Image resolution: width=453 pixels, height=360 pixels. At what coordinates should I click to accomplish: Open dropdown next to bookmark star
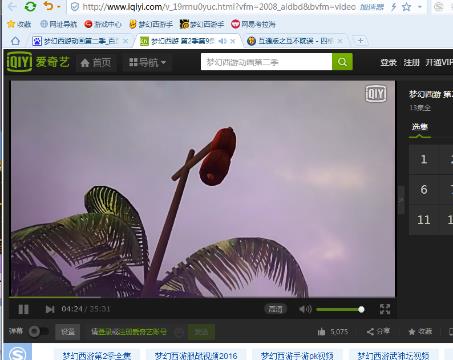pyautogui.click(x=420, y=7)
